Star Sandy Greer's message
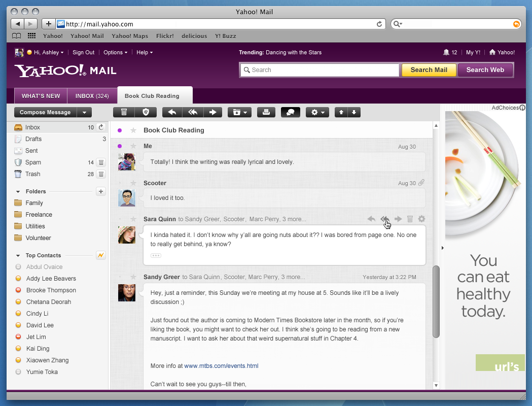The width and height of the screenshot is (532, 406). coord(133,277)
